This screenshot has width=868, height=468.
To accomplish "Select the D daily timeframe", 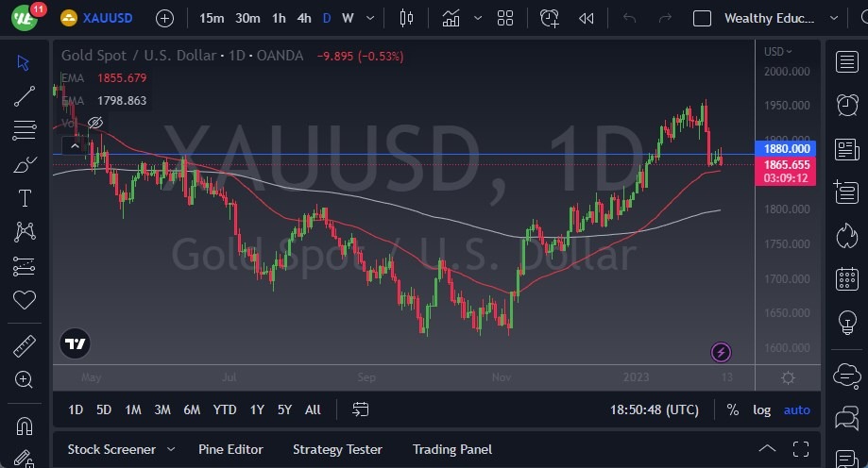I will tap(327, 18).
